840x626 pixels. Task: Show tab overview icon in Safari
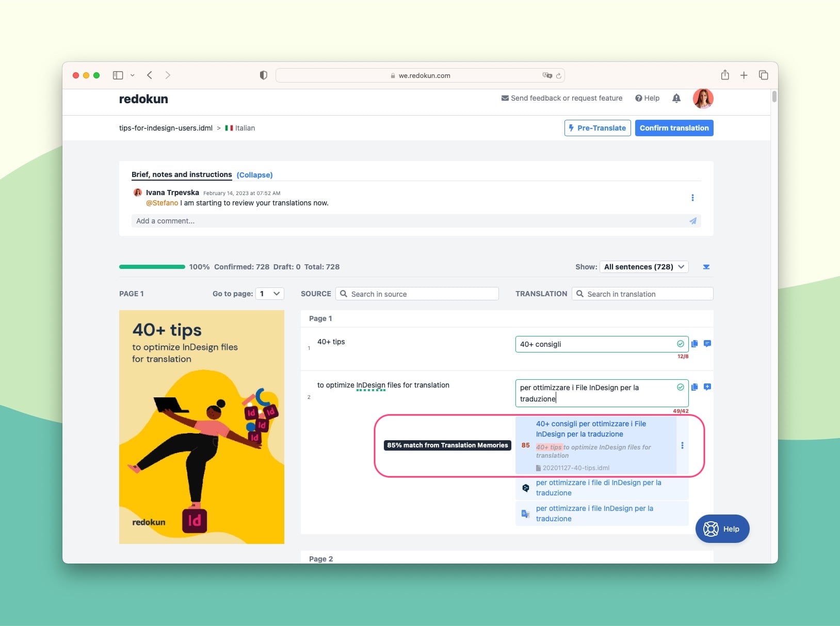point(764,75)
